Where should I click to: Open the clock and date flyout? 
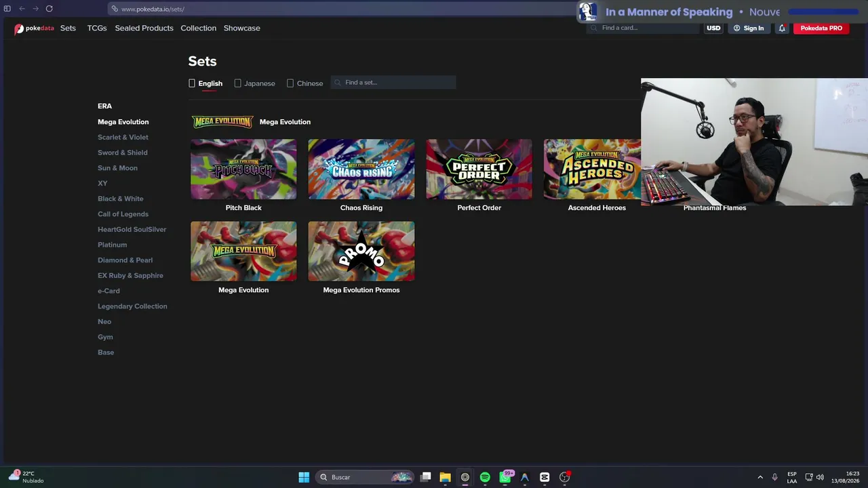[x=845, y=477]
